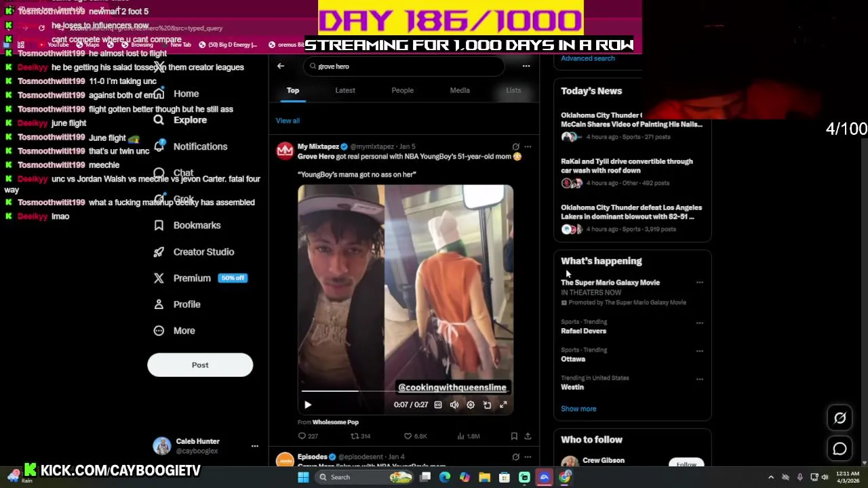The width and height of the screenshot is (868, 488).
Task: Open options for Rafael Devers trend
Action: (700, 323)
